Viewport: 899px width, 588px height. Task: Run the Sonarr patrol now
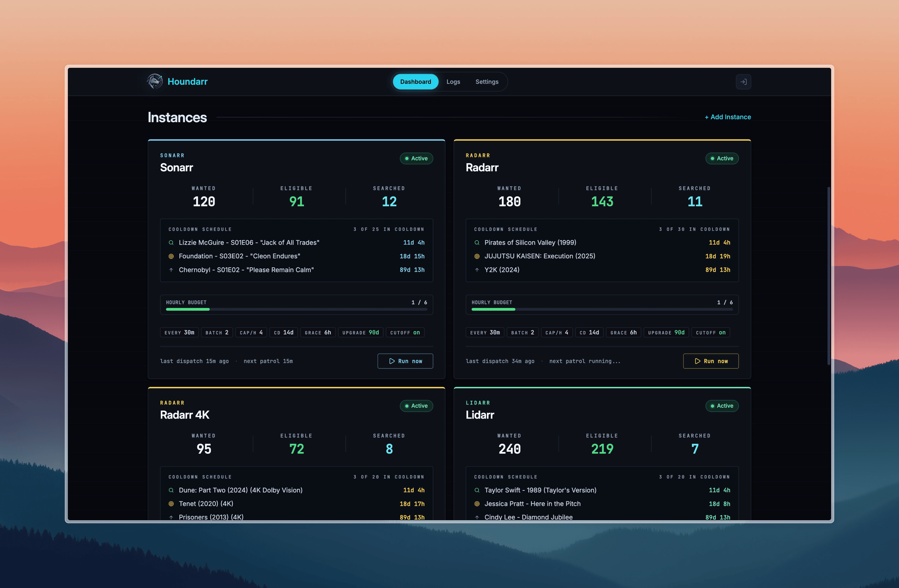(x=405, y=361)
